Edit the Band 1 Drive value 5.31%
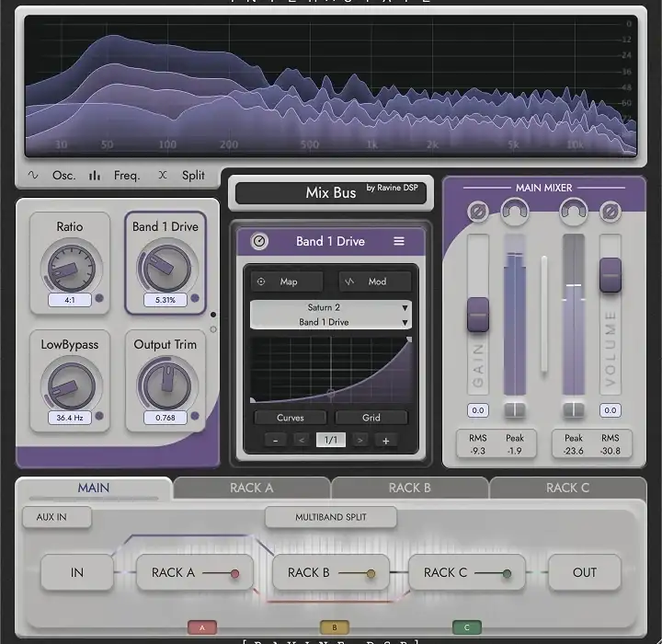 [x=165, y=300]
